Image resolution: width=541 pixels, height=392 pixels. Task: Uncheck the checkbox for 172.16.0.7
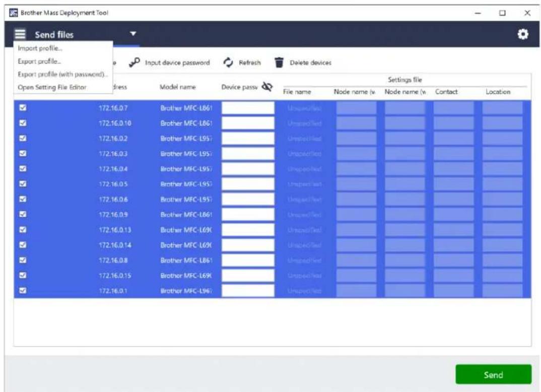pyautogui.click(x=23, y=108)
